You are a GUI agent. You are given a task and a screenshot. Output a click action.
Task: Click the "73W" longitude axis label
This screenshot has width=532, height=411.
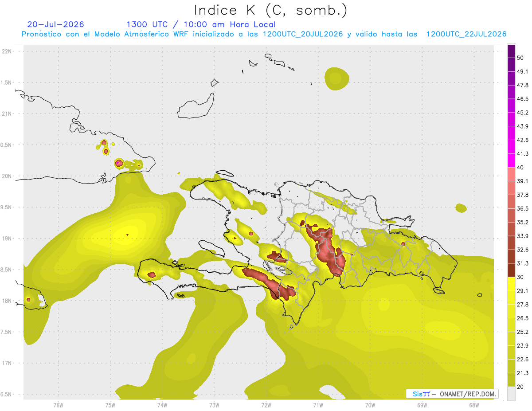tap(214, 405)
